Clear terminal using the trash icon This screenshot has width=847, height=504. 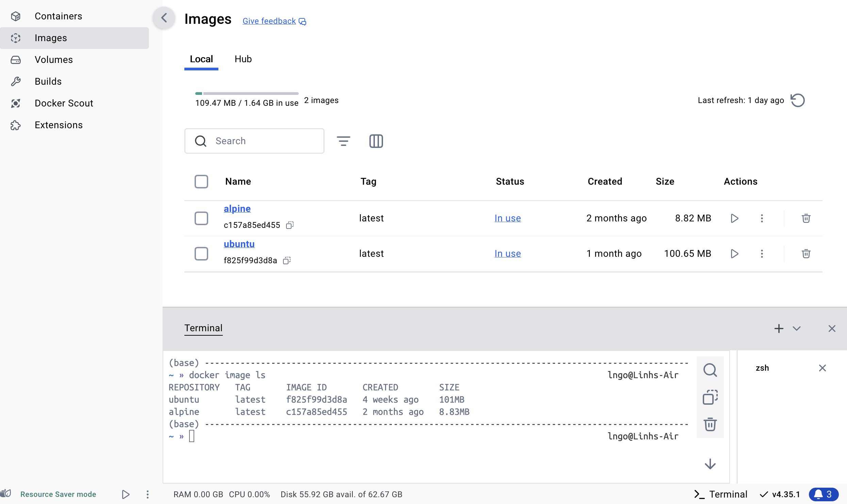point(710,424)
